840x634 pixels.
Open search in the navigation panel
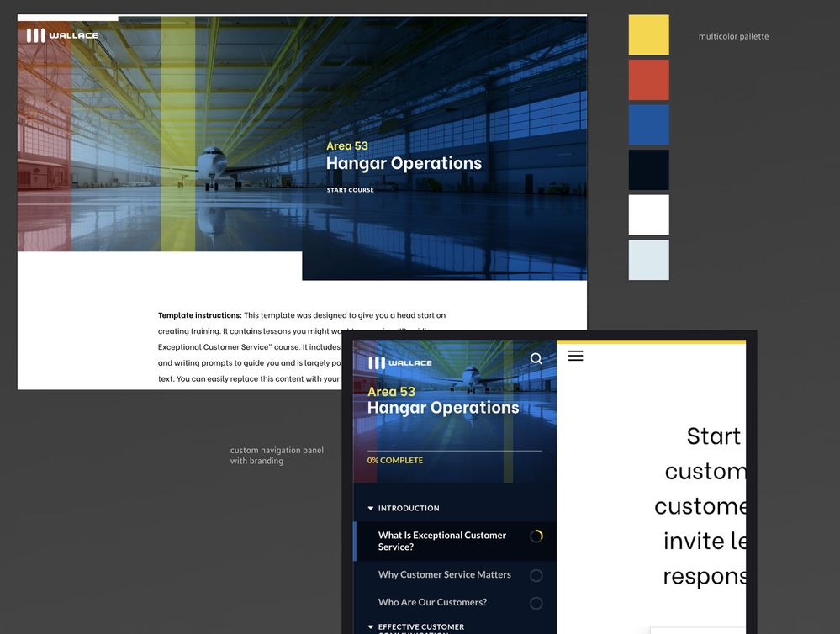point(536,358)
